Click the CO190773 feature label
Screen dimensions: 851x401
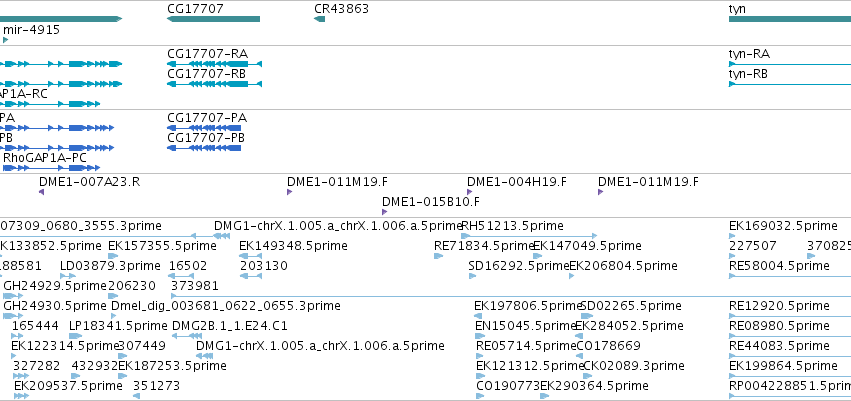pos(509,386)
